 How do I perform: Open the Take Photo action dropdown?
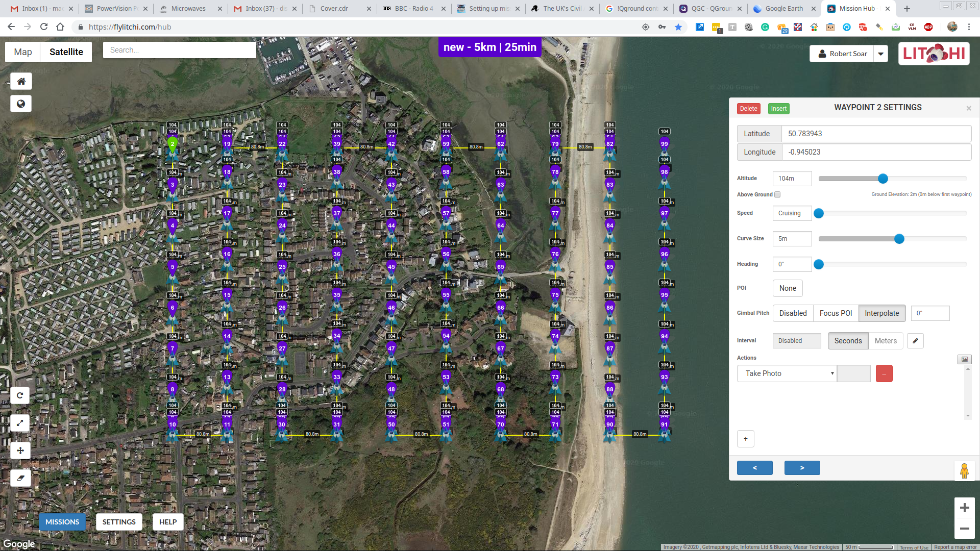click(787, 373)
